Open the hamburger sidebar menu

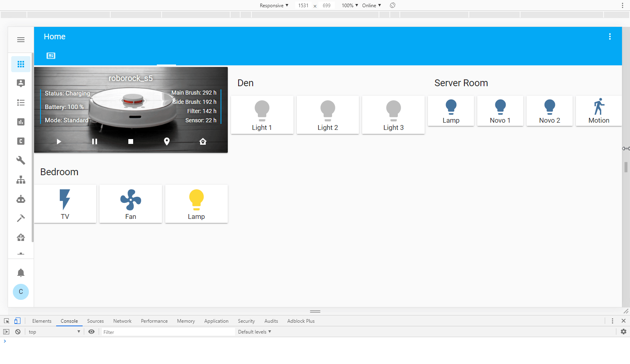tap(21, 40)
